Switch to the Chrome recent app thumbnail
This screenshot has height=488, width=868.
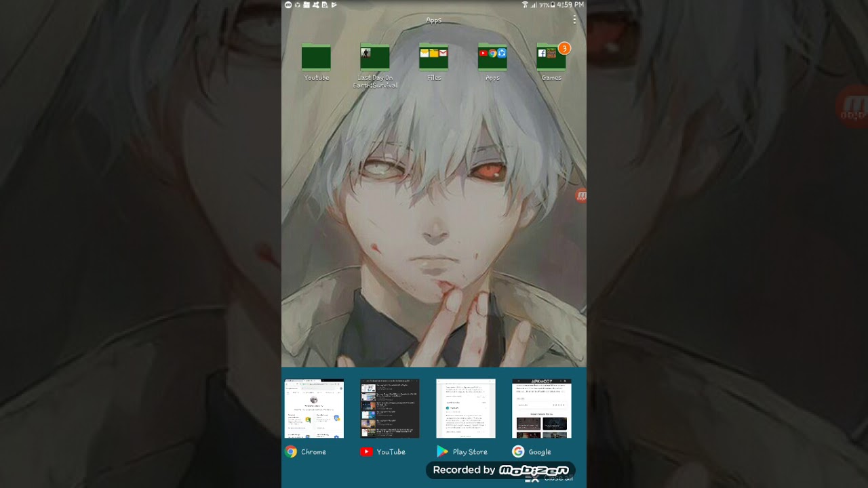coord(314,409)
